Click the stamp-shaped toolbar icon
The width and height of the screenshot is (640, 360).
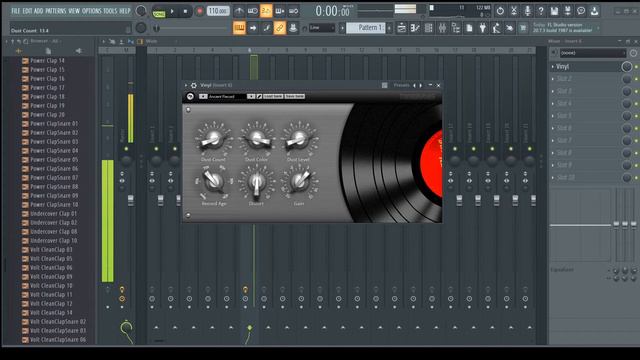tap(293, 28)
